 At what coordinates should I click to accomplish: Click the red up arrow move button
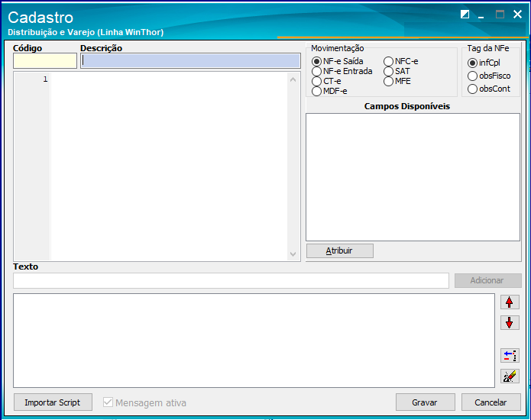[x=510, y=302]
